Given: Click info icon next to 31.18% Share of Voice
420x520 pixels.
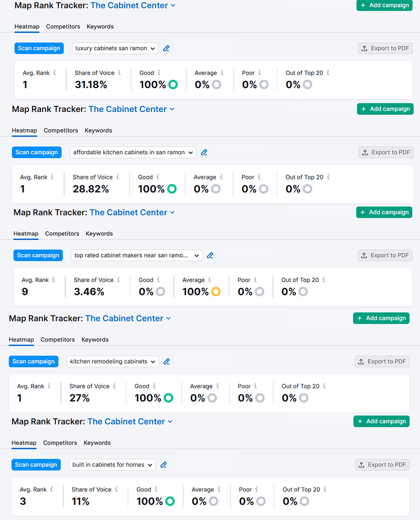Looking at the screenshot, I should [x=119, y=73].
